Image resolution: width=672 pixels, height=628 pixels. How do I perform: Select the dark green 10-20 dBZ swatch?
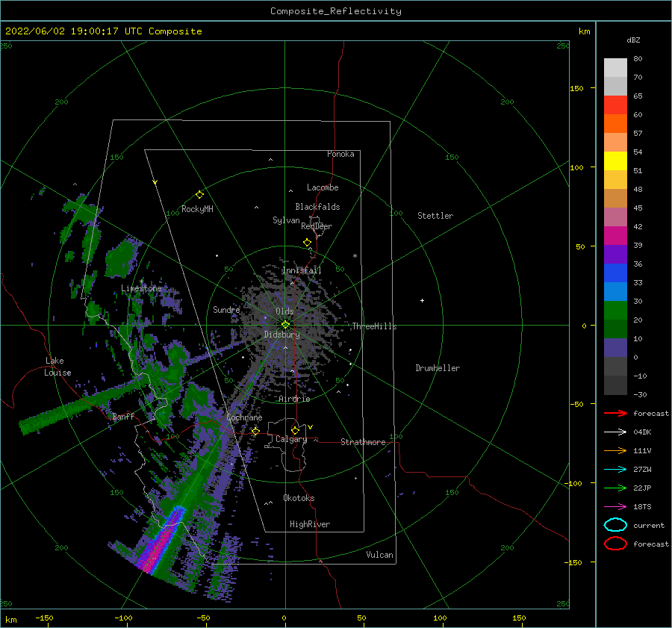615,329
